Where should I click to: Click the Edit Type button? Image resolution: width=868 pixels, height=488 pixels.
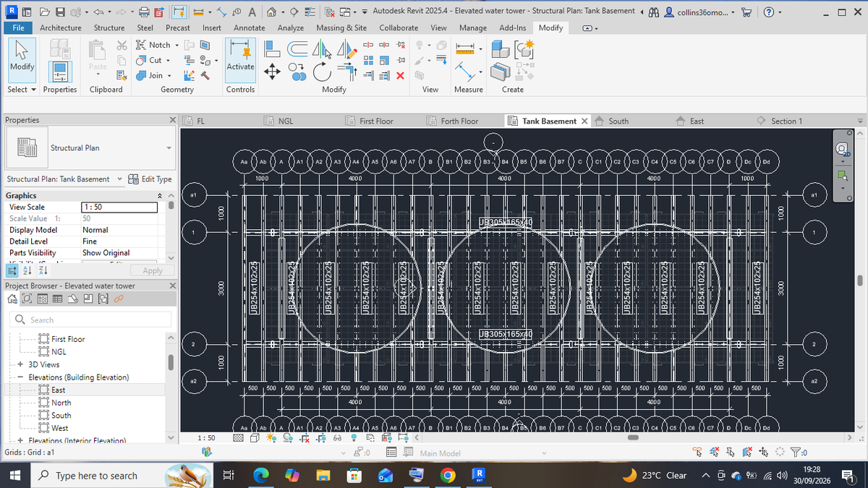pyautogui.click(x=150, y=179)
